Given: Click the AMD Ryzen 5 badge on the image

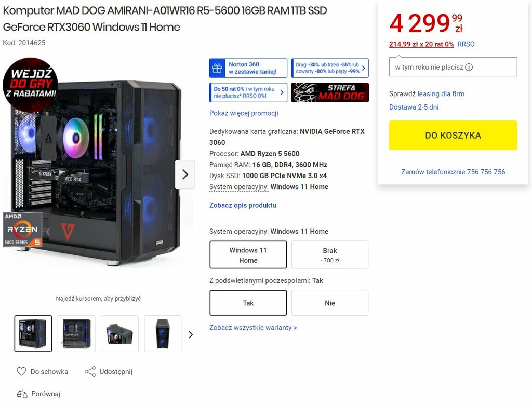Looking at the screenshot, I should tap(22, 230).
